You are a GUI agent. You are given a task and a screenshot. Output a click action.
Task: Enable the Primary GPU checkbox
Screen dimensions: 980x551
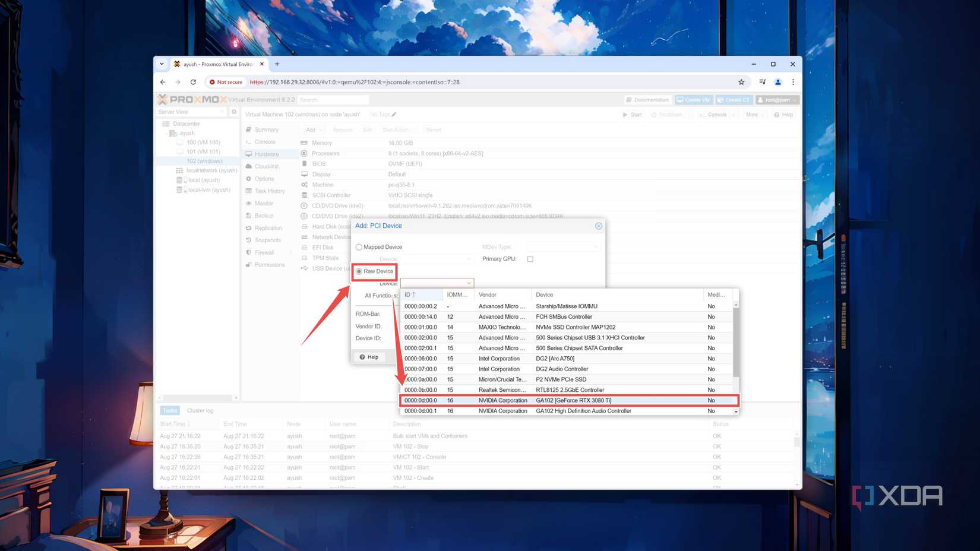click(x=530, y=259)
